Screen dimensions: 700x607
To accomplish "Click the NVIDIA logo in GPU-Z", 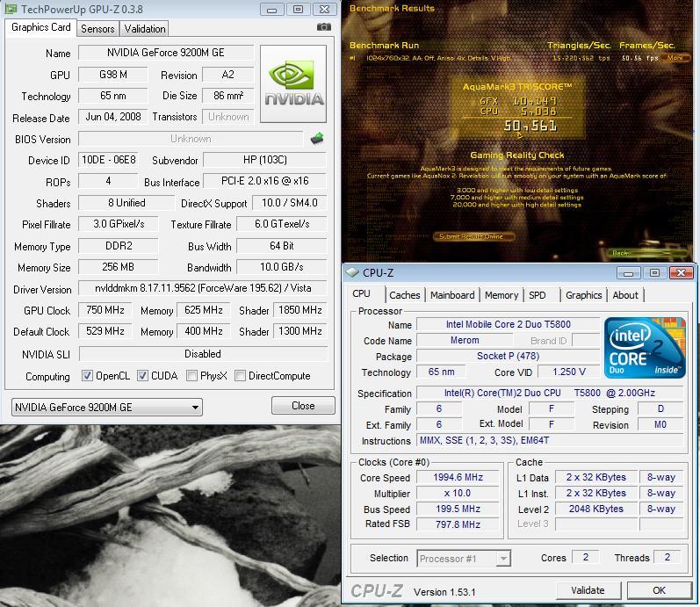I will pyautogui.click(x=293, y=83).
